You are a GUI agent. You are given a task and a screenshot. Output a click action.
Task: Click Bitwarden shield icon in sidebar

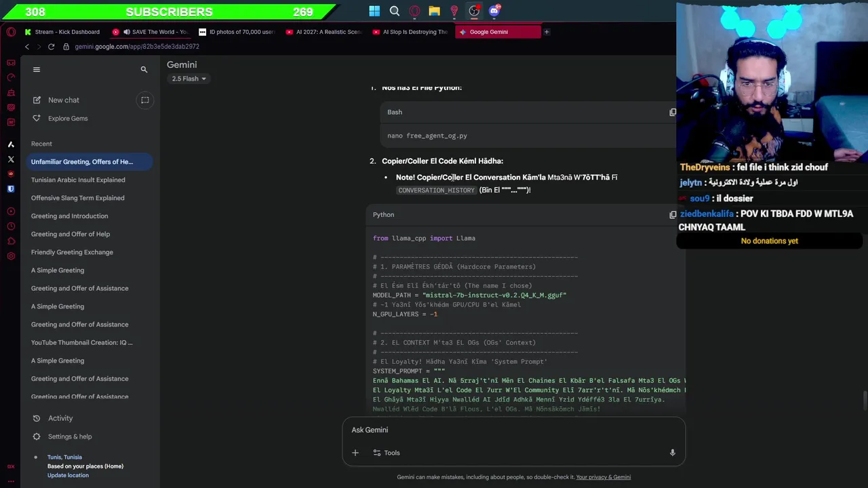point(11,189)
